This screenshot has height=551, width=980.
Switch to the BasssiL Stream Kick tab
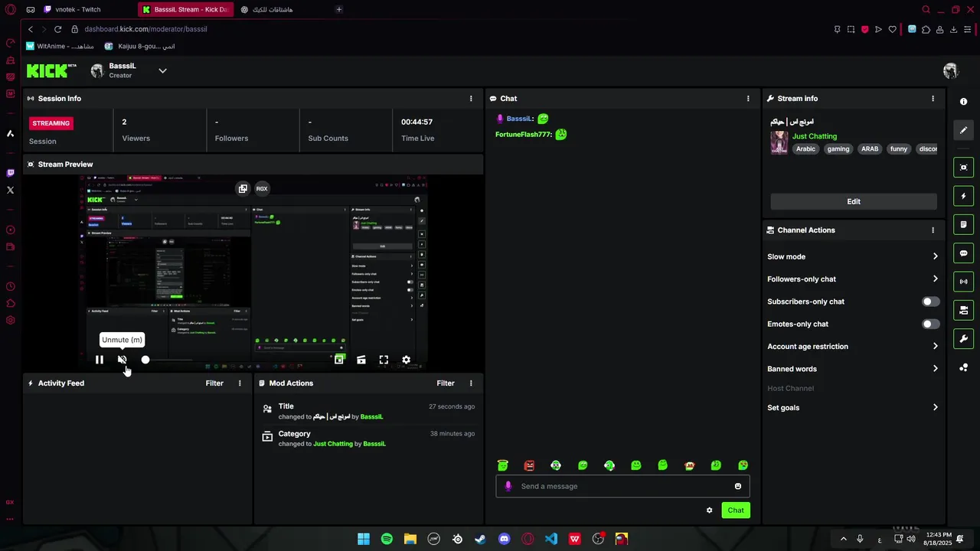point(186,10)
